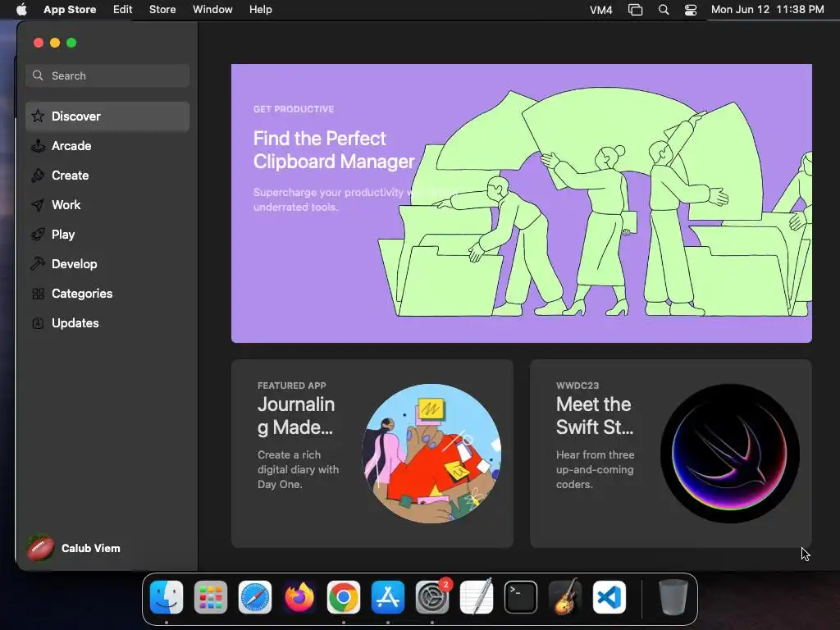The height and width of the screenshot is (630, 840).
Task: Click the Calub Viem account name
Action: (x=90, y=548)
